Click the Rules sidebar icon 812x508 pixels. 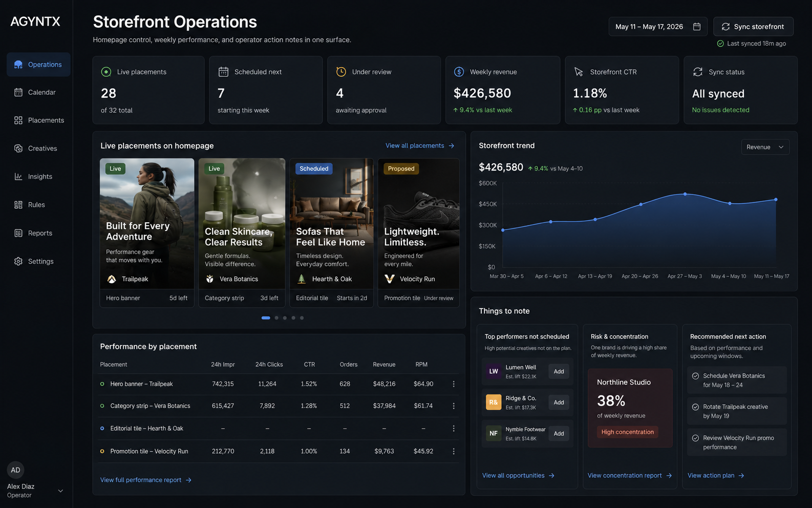click(18, 205)
